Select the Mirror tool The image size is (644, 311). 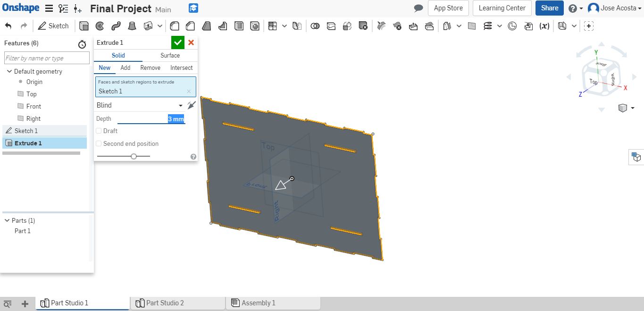click(x=297, y=26)
